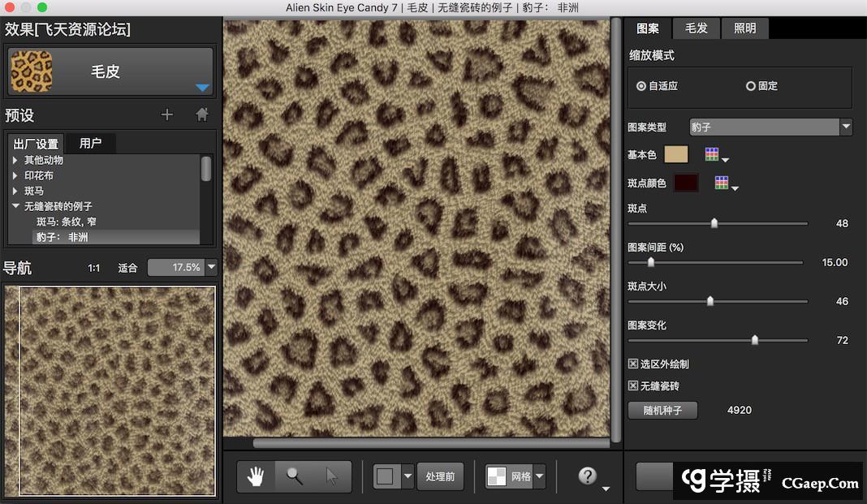Click the 基本色 tan color swatch
Viewport: 867px width, 504px height.
[x=675, y=155]
